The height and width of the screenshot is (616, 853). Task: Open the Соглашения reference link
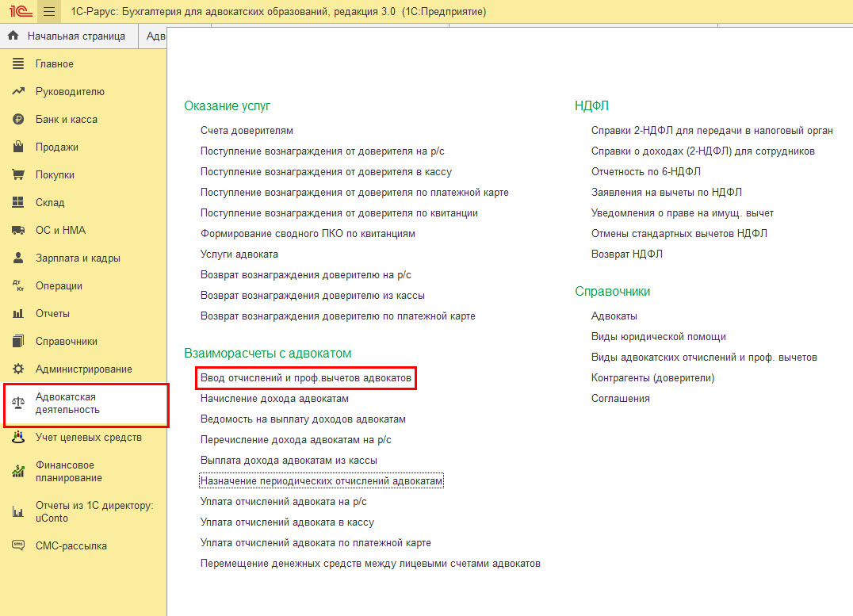(x=620, y=399)
